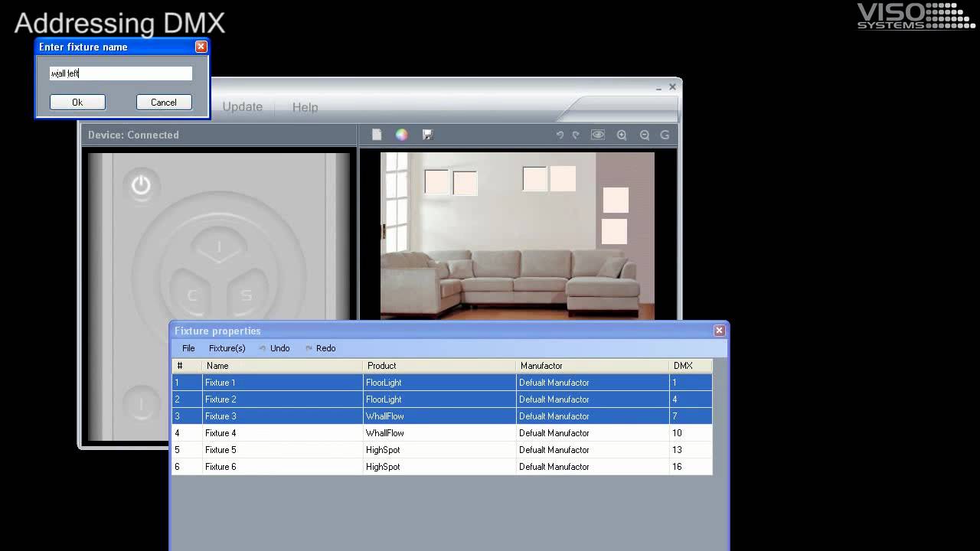This screenshot has width=980, height=551.
Task: Click Cancel in the fixture name dialog
Action: (164, 102)
